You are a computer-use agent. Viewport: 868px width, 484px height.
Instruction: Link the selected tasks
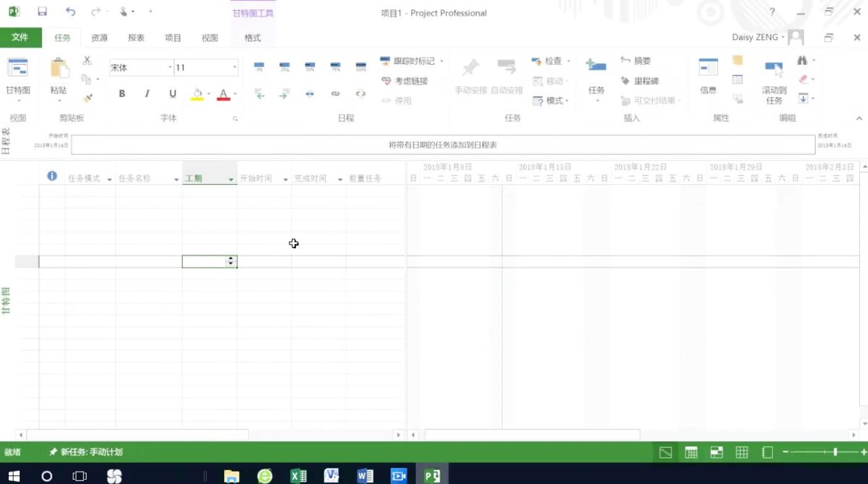[335, 94]
